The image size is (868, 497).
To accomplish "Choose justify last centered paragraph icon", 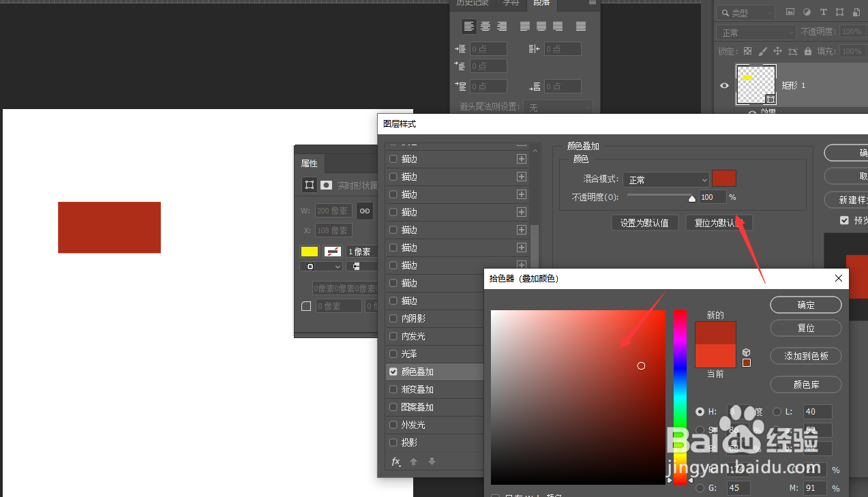I will tap(541, 27).
